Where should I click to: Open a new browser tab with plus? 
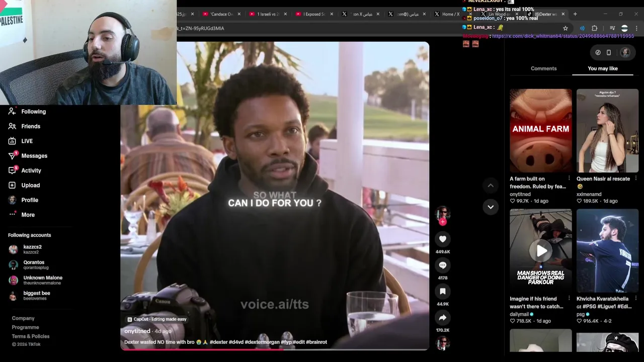(x=575, y=14)
